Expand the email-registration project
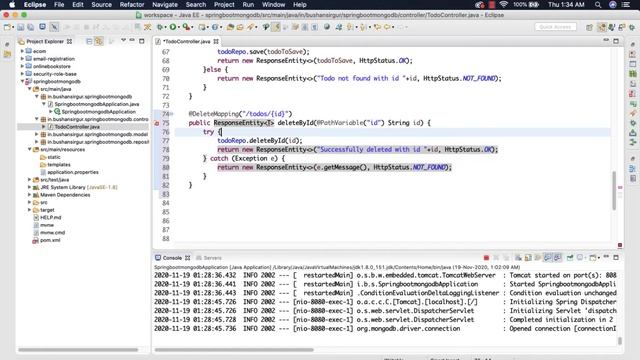640x360 pixels. tap(22, 59)
